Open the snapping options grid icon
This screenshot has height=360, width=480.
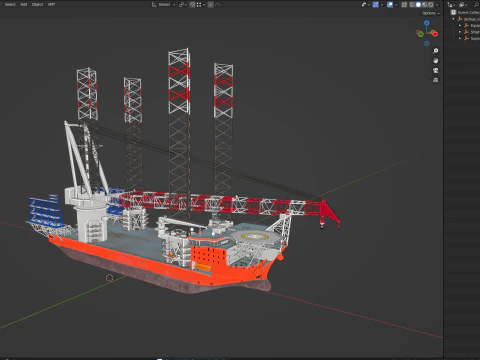(200, 5)
